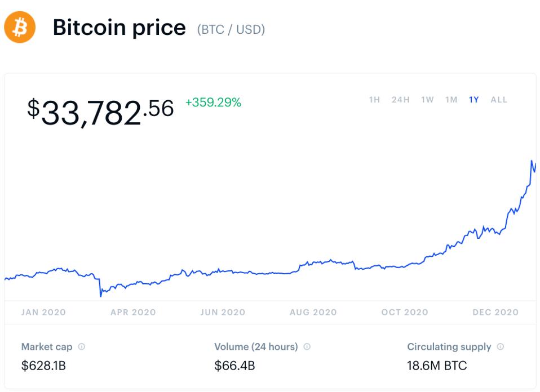The height and width of the screenshot is (392, 540).
Task: Click the info icon next to Market cap
Action: pos(82,347)
